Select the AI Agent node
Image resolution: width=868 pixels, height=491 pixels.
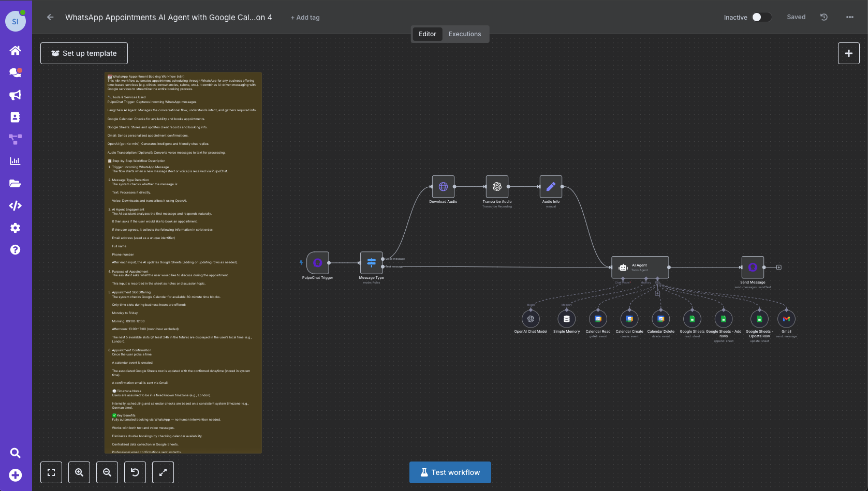click(640, 267)
